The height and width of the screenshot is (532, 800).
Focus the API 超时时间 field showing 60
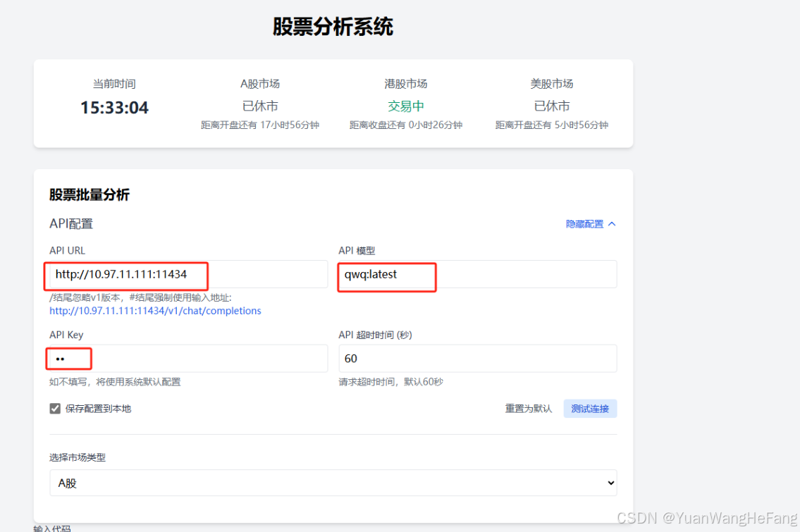477,359
